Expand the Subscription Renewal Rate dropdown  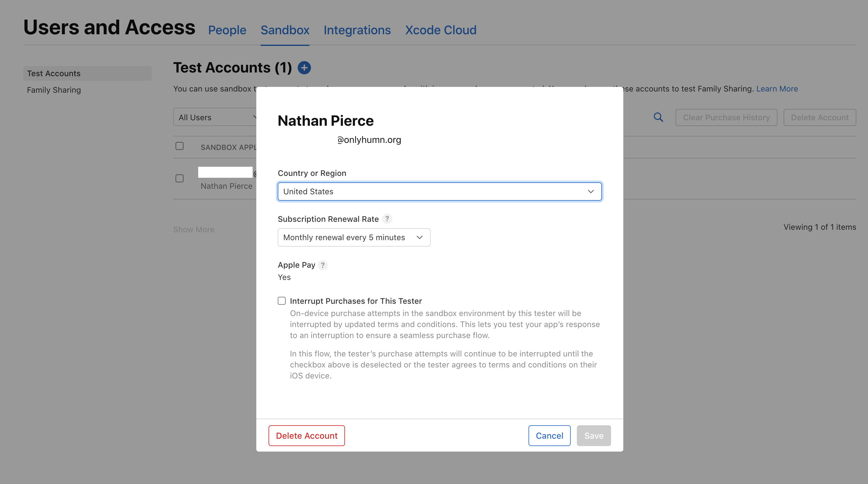coord(354,237)
